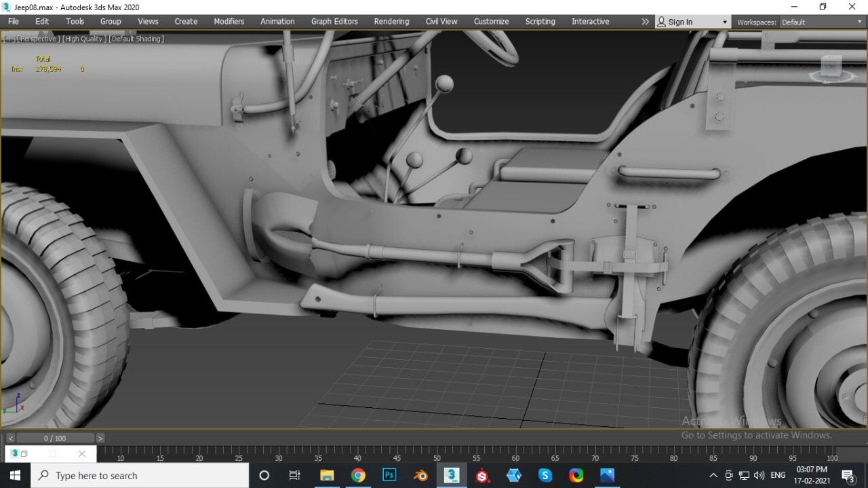Click the Meet Now tray icon
The height and width of the screenshot is (488, 868).
[x=729, y=476]
